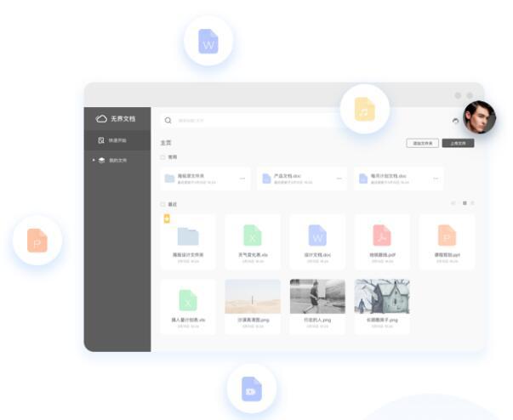Open the 天气变化表.xls spreadsheet icon
The image size is (513, 420).
click(252, 236)
